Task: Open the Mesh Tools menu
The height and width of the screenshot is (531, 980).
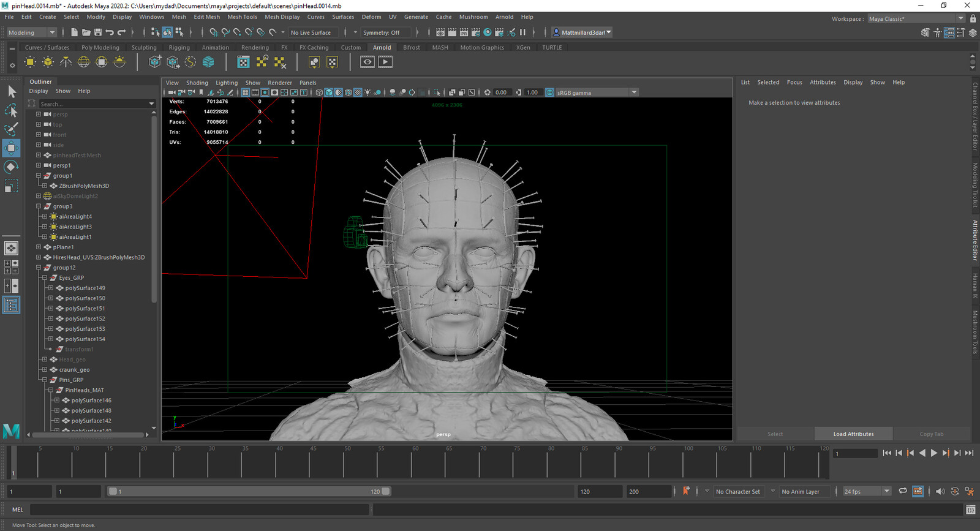Action: pos(242,17)
